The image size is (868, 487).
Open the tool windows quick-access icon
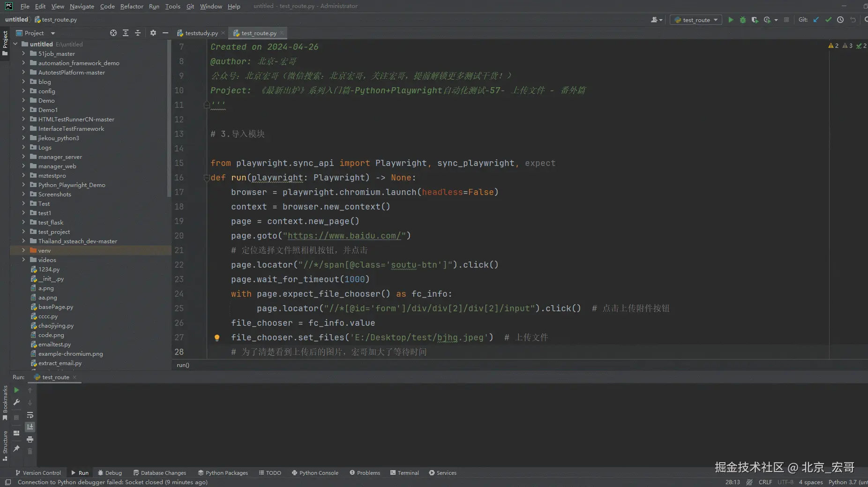pyautogui.click(x=8, y=482)
